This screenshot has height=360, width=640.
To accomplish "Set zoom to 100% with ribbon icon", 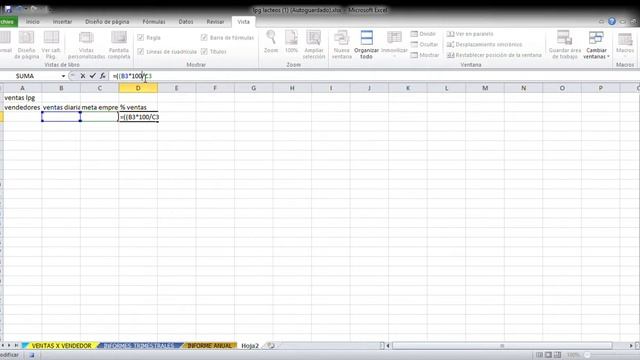I will click(x=291, y=37).
